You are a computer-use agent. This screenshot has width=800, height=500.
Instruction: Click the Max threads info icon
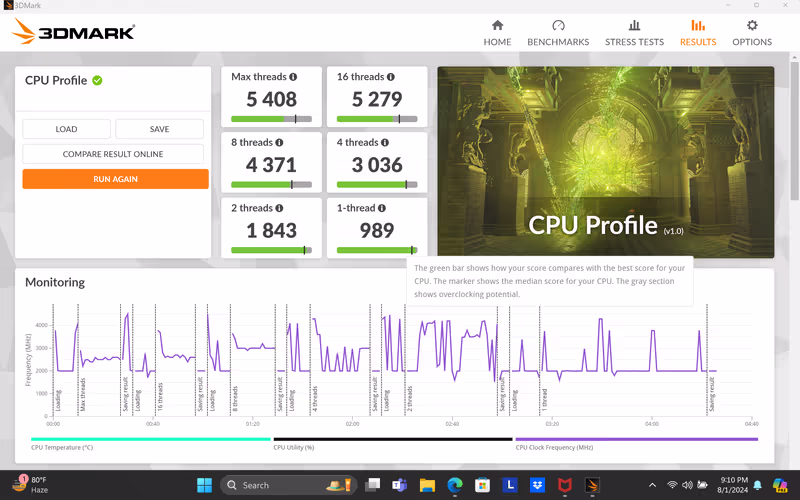pyautogui.click(x=293, y=77)
